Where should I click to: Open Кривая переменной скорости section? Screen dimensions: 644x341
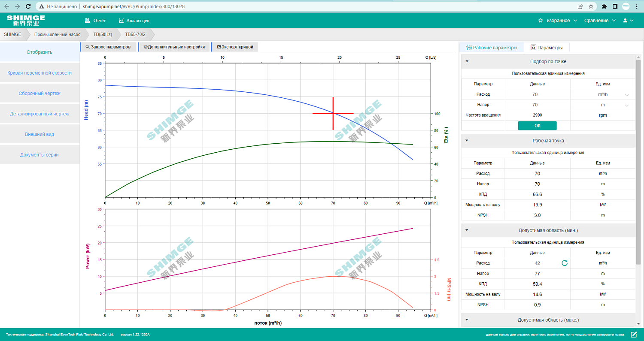39,73
